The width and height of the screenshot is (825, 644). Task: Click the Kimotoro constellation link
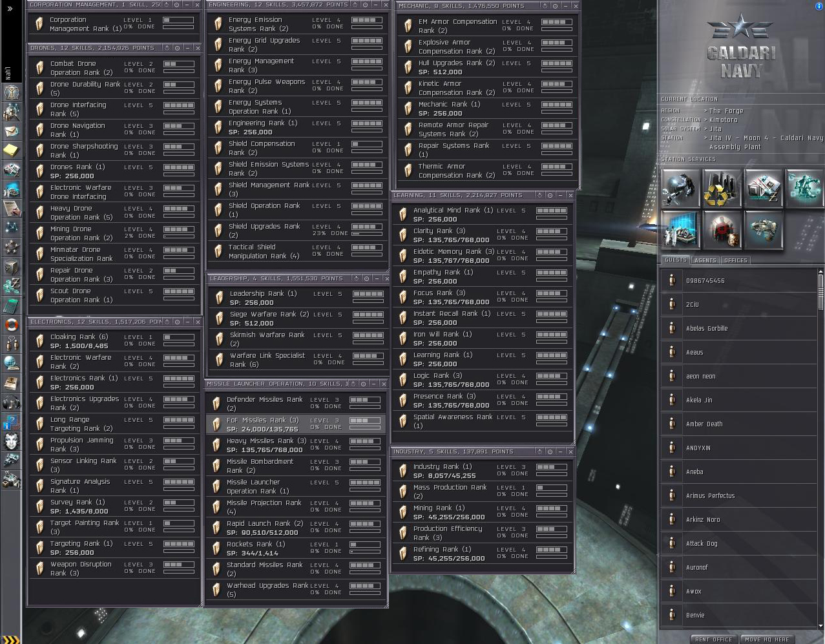pos(723,120)
